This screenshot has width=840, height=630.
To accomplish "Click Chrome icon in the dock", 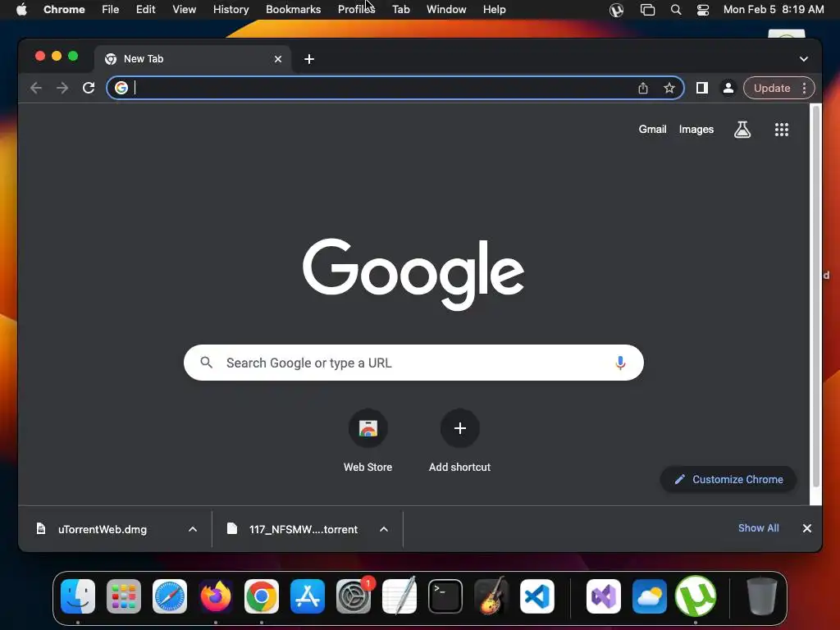I will pos(262,596).
